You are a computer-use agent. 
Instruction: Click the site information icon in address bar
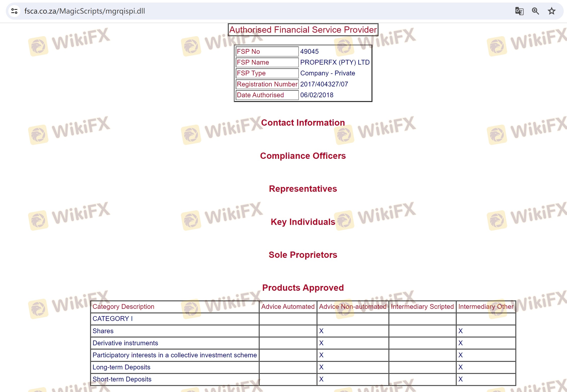pos(14,11)
